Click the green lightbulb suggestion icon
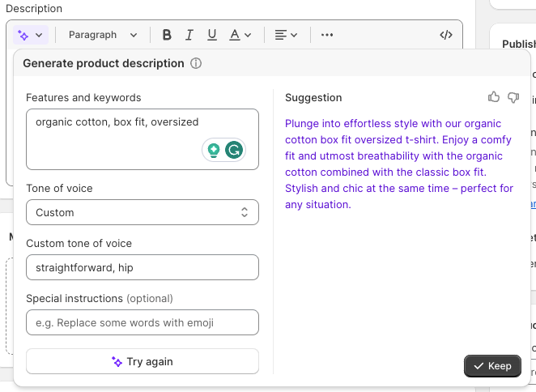 click(x=213, y=150)
